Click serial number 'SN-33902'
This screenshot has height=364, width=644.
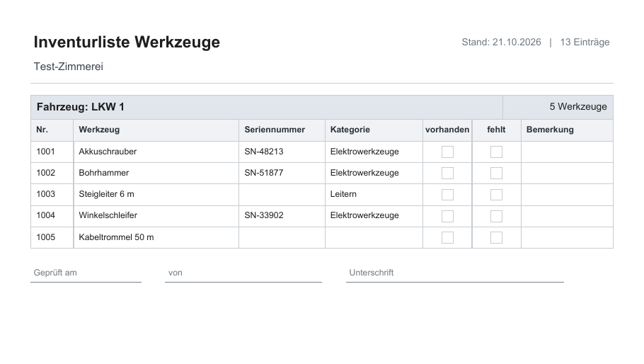264,215
